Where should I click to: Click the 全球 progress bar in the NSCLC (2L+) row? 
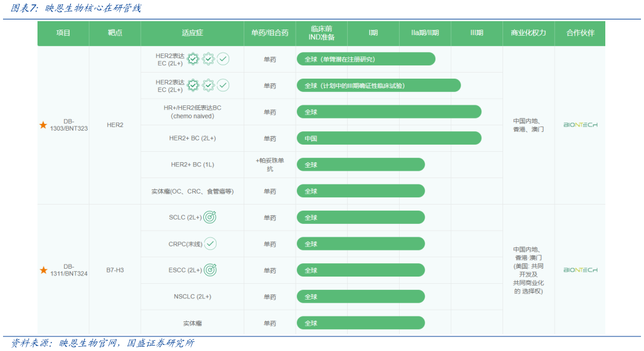(360, 297)
